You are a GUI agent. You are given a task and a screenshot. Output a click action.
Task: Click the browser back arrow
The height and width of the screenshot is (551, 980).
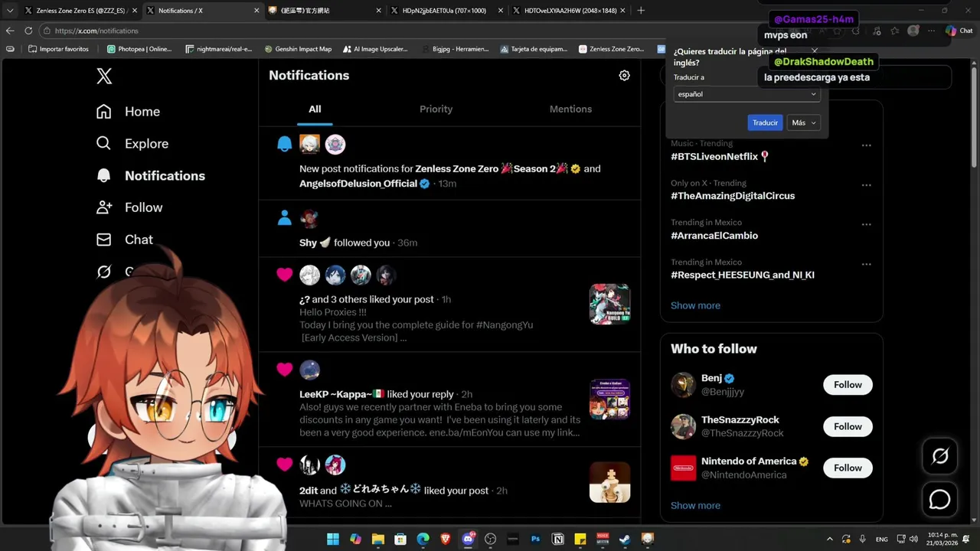coord(10,31)
